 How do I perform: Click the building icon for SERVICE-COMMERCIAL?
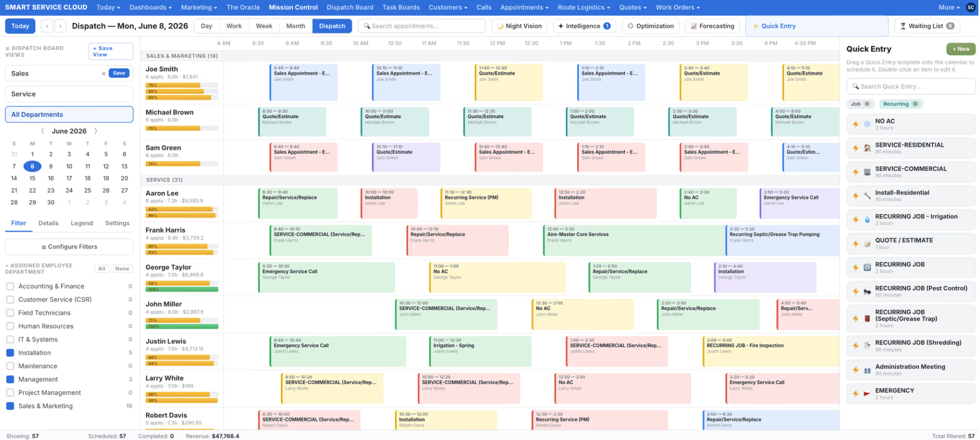pos(867,172)
